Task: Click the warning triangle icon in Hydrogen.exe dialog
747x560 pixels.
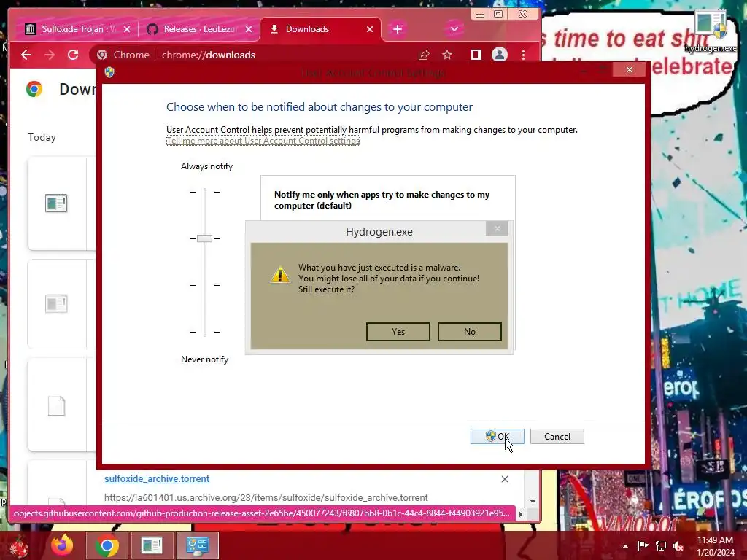Action: pyautogui.click(x=280, y=275)
